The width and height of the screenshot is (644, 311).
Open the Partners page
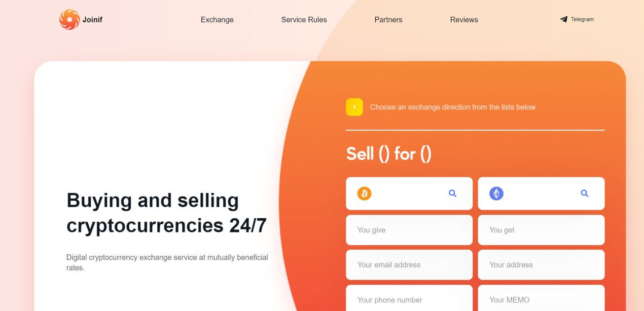coord(388,20)
